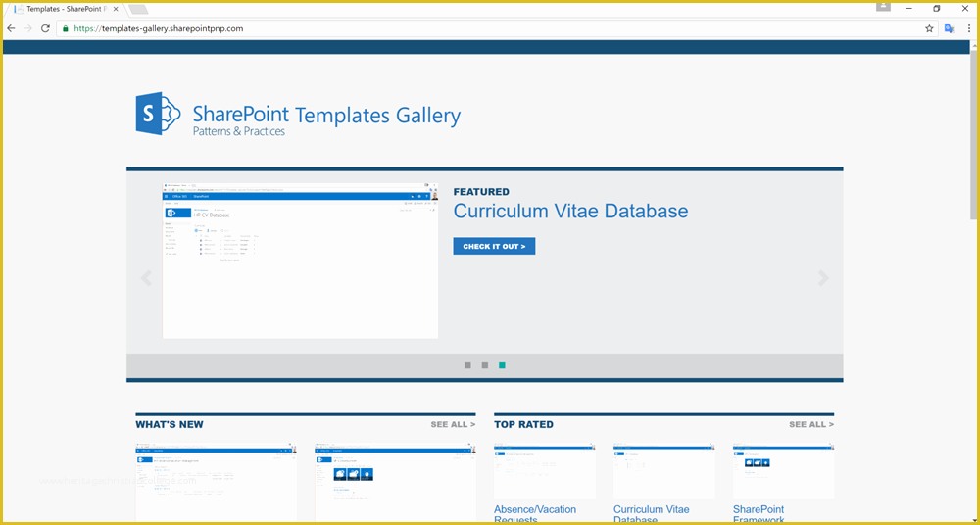Advance to the next carousel slide

click(x=823, y=278)
